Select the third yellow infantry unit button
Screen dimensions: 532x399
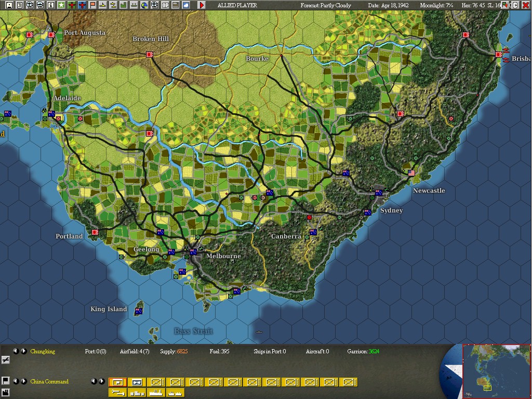(156, 382)
